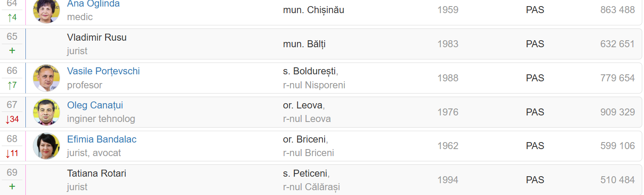Click the green plus under number 69
The height and width of the screenshot is (195, 644).
12,187
